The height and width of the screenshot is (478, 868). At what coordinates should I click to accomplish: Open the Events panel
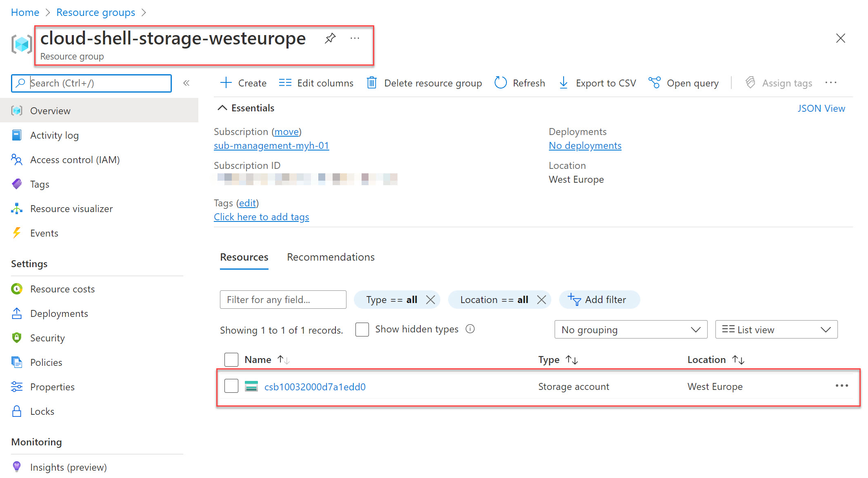44,233
